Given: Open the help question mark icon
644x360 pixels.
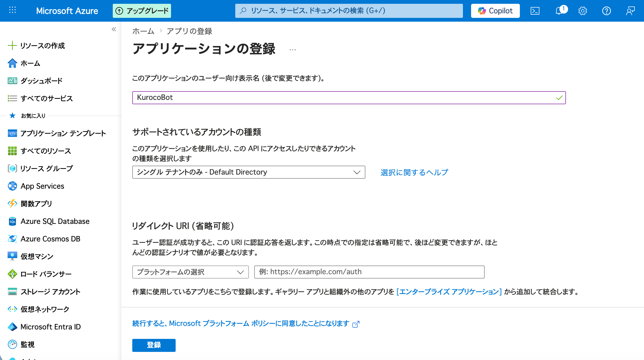Looking at the screenshot, I should (x=606, y=11).
